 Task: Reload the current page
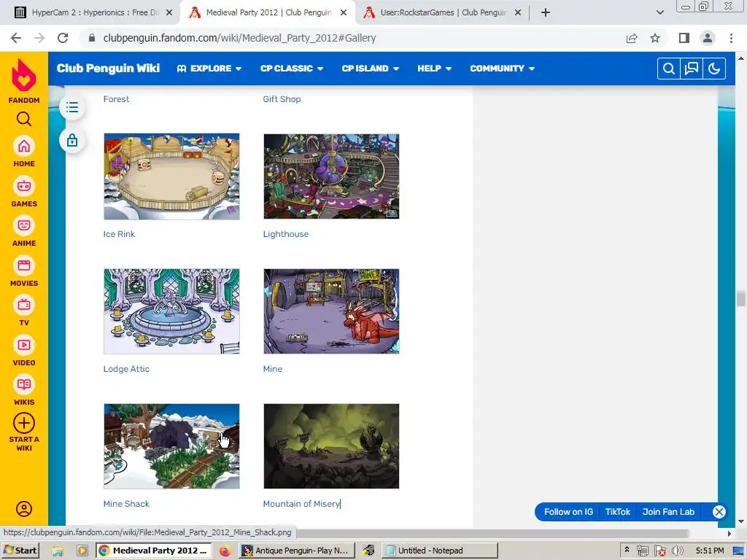tap(63, 38)
